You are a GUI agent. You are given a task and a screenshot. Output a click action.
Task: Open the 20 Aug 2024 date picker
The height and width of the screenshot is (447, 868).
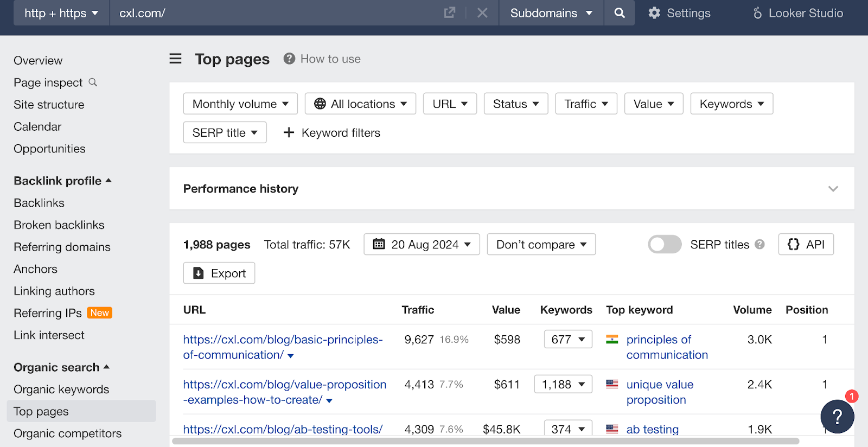422,244
